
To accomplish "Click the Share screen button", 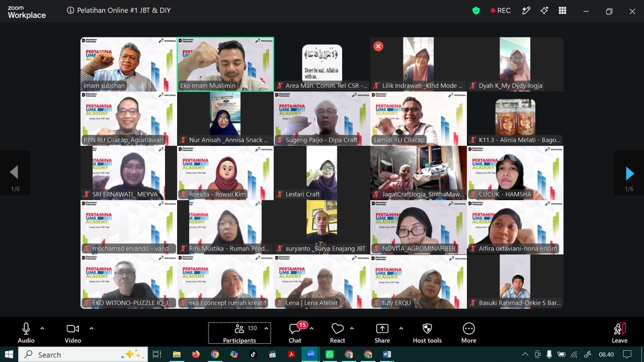I will tap(382, 333).
